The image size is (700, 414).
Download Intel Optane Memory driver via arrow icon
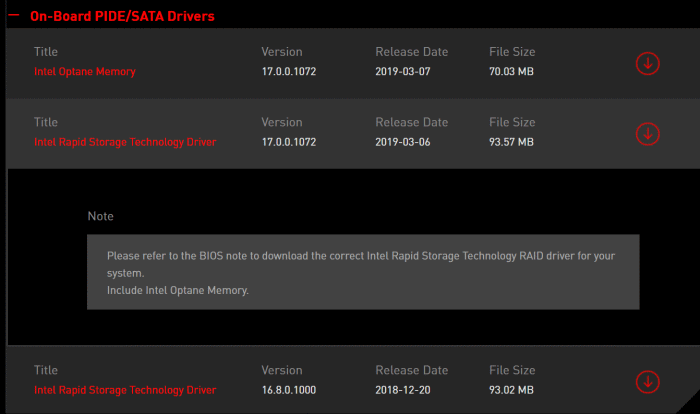point(647,63)
